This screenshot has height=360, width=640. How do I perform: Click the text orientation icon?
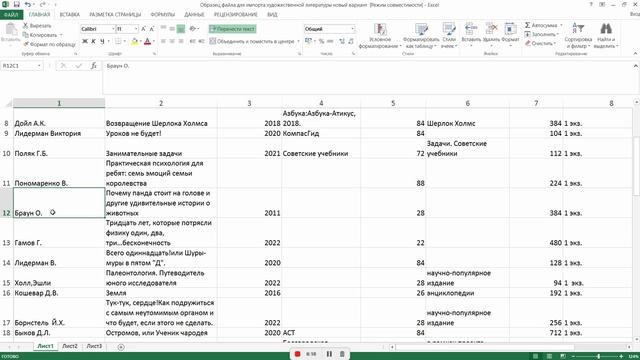click(193, 29)
